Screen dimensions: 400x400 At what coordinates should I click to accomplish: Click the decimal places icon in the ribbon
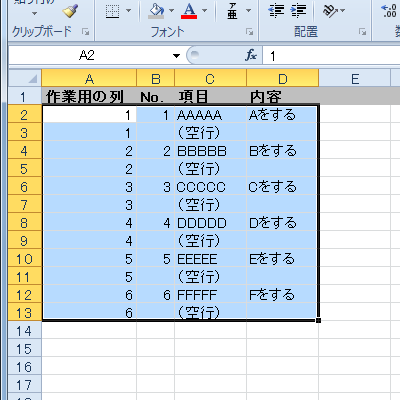[389, 11]
